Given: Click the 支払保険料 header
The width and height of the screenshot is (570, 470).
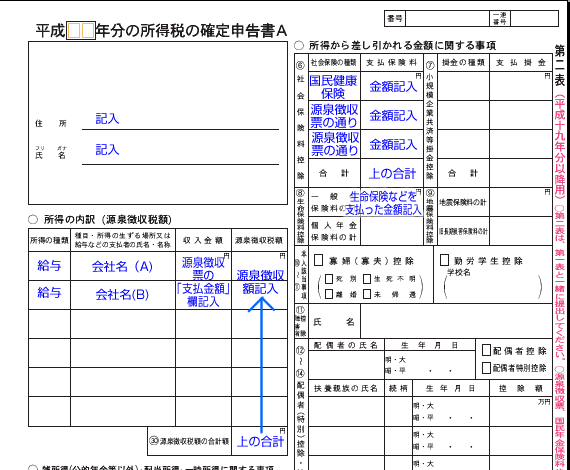Looking at the screenshot, I should pyautogui.click(x=391, y=63).
